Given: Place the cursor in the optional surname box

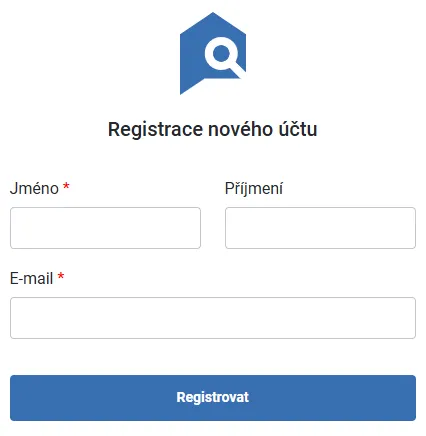Looking at the screenshot, I should click(x=320, y=228).
